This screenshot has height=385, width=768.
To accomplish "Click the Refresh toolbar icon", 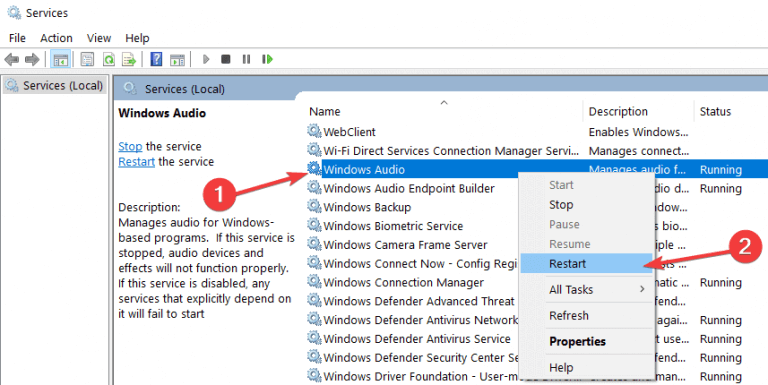I will 108,60.
